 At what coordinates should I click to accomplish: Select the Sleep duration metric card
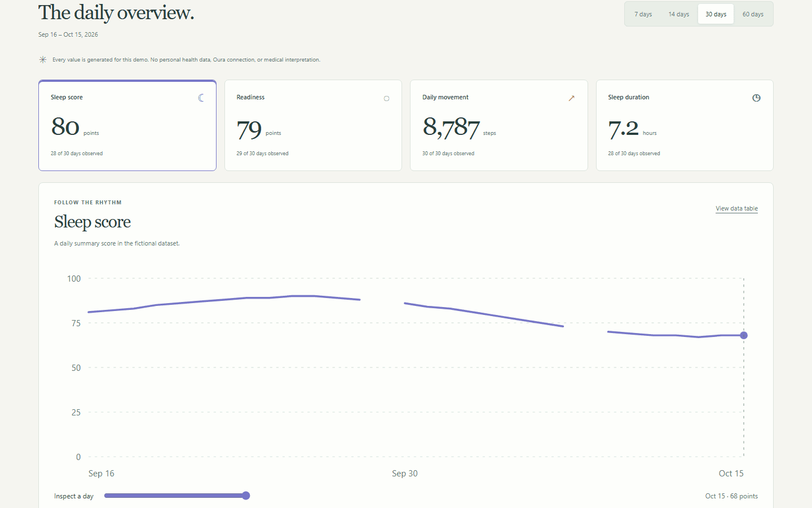[685, 125]
